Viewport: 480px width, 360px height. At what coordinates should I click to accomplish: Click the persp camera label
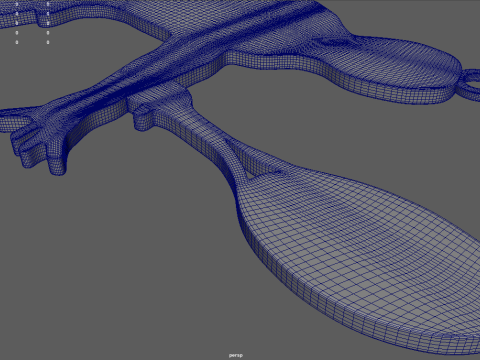coord(236,355)
